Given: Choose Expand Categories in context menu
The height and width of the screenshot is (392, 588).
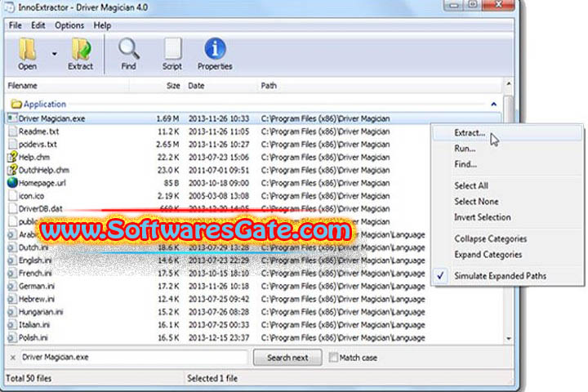Looking at the screenshot, I should [x=507, y=255].
